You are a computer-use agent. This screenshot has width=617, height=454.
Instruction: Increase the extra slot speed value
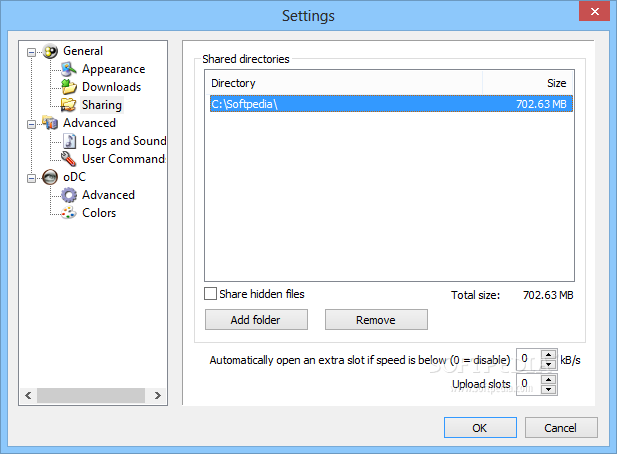549,354
